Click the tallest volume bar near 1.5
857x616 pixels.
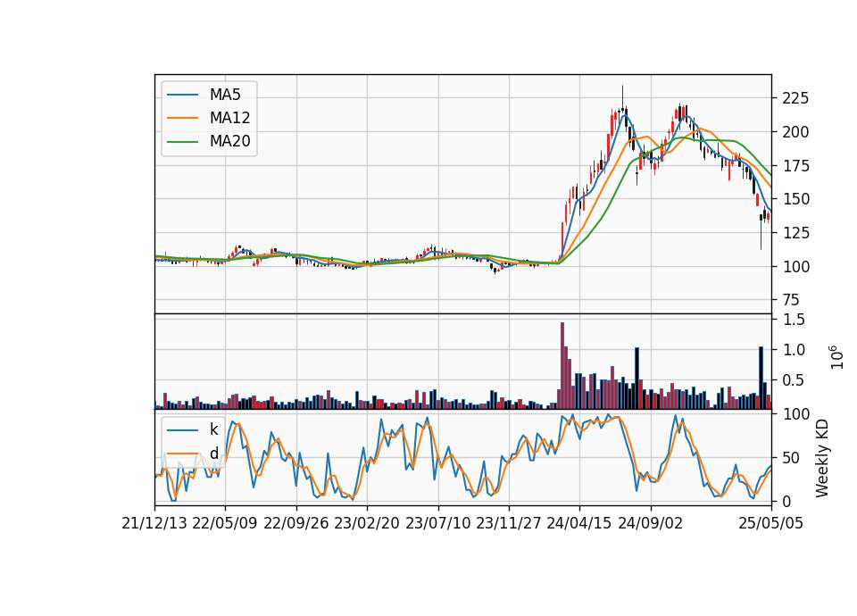coord(562,366)
